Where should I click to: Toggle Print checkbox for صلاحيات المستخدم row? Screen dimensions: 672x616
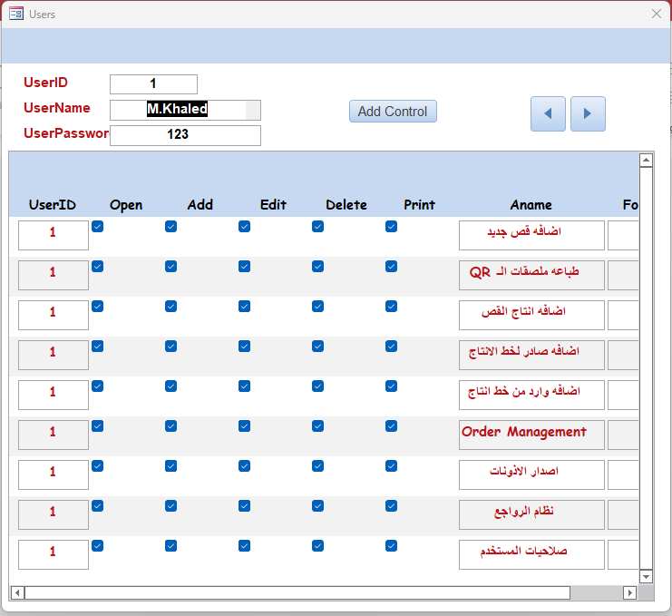pos(391,546)
